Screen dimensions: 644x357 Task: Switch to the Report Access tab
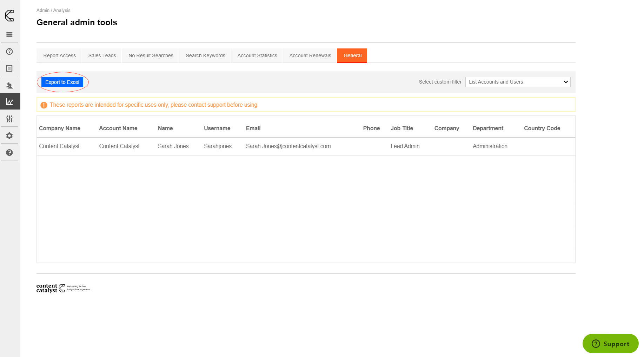tap(59, 55)
